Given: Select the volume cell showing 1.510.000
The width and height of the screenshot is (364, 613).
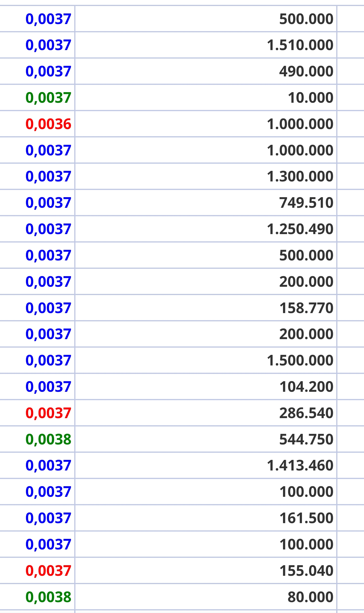Looking at the screenshot, I should click(x=300, y=45).
